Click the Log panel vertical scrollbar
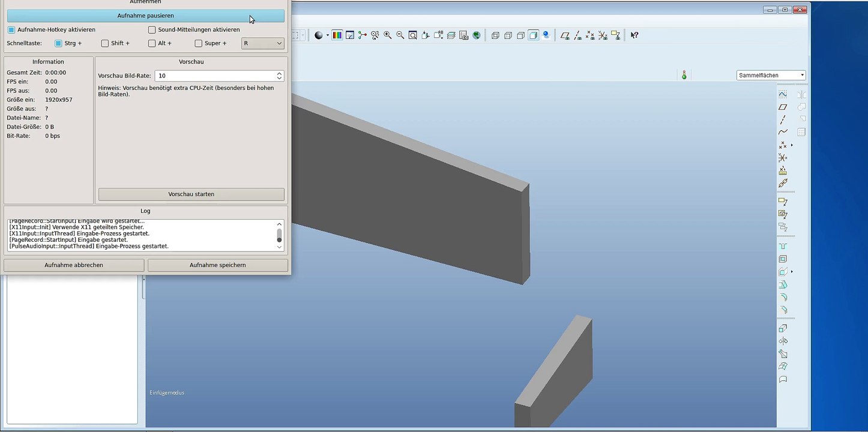This screenshot has width=868, height=432. click(279, 235)
